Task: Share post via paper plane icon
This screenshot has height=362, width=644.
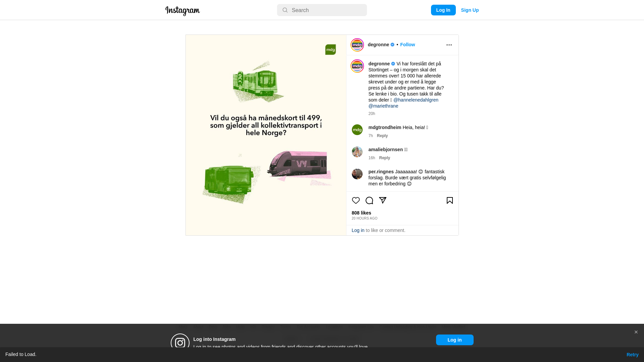Action: 383,200
